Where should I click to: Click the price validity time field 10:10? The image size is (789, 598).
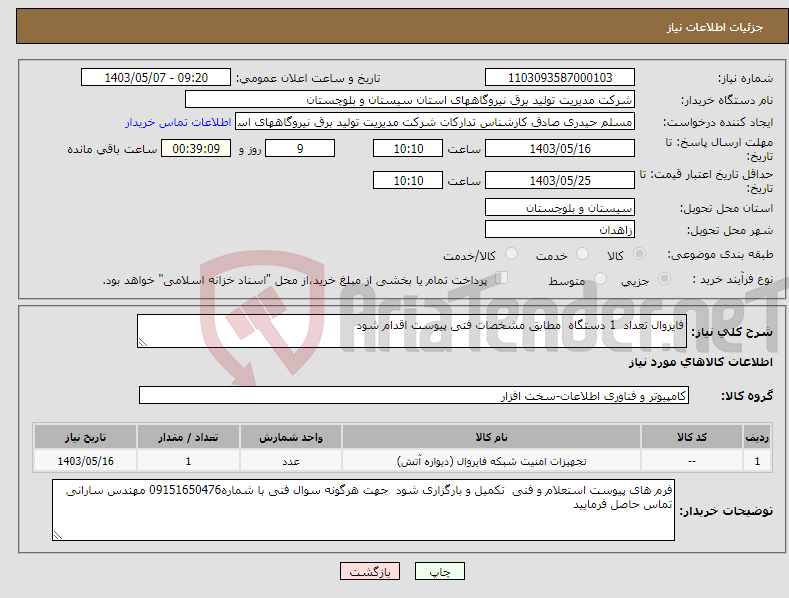[x=408, y=180]
